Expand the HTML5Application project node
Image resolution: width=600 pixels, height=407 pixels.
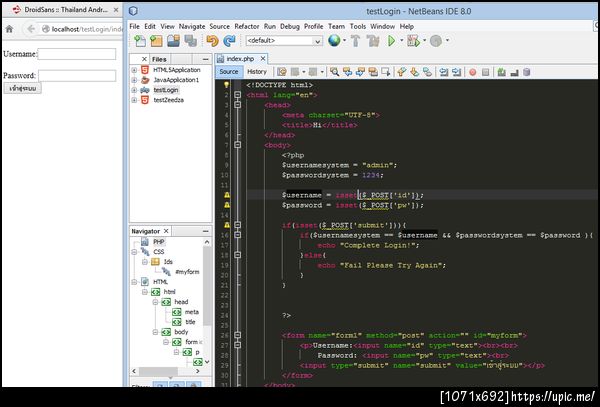coord(134,70)
